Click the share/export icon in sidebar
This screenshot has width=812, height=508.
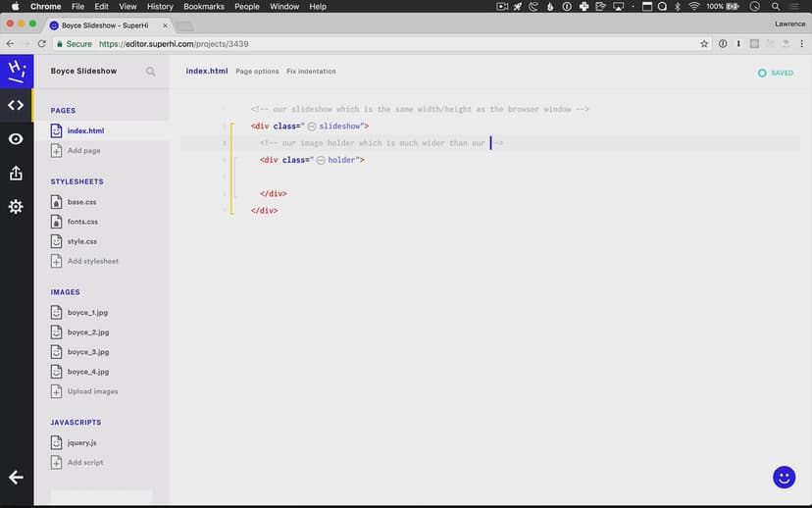pyautogui.click(x=16, y=173)
